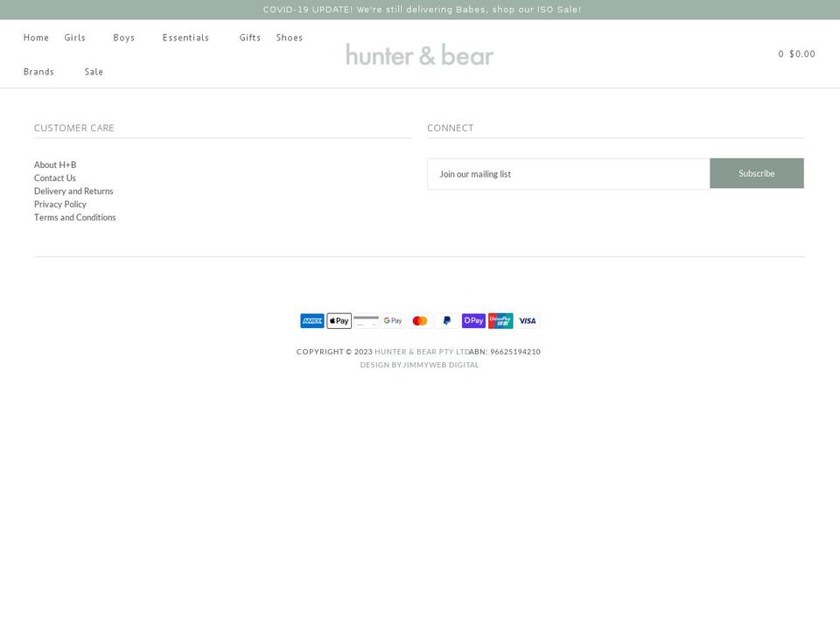Image resolution: width=840 pixels, height=630 pixels.
Task: Open the Contact Us link
Action: 54,178
